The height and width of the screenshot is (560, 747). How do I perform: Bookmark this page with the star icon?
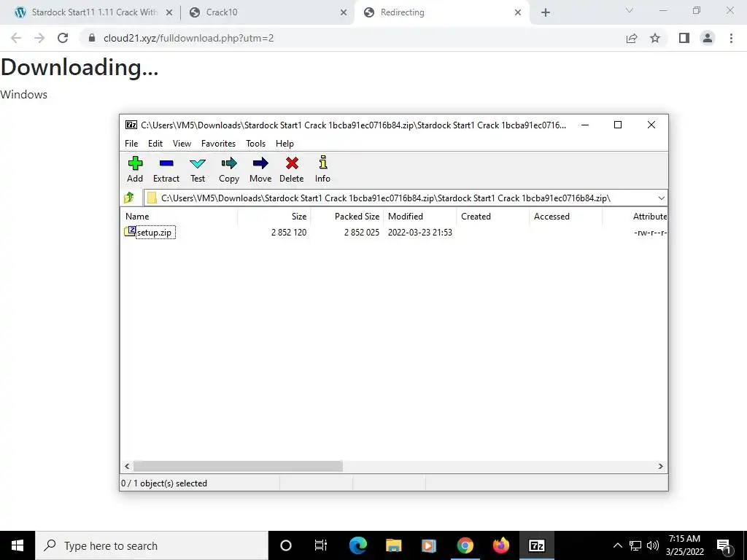point(655,38)
